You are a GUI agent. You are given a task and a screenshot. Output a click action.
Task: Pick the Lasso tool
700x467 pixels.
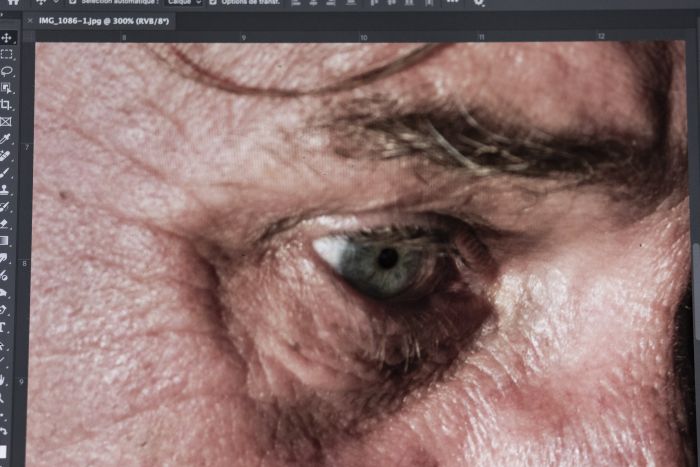click(6, 71)
